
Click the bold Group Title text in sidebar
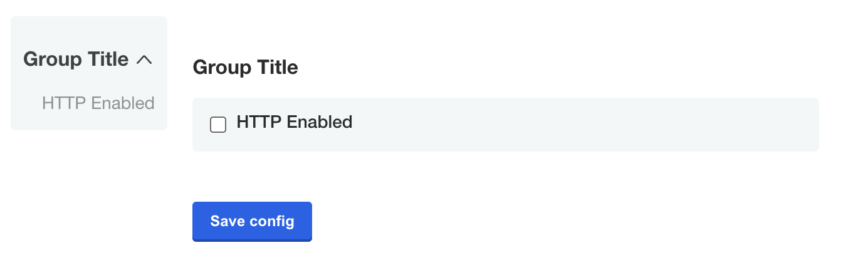click(76, 60)
